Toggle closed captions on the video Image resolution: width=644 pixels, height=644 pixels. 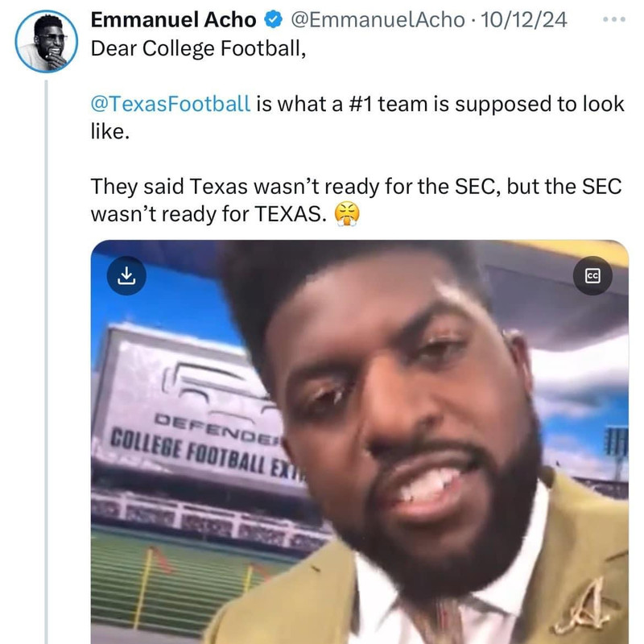592,275
